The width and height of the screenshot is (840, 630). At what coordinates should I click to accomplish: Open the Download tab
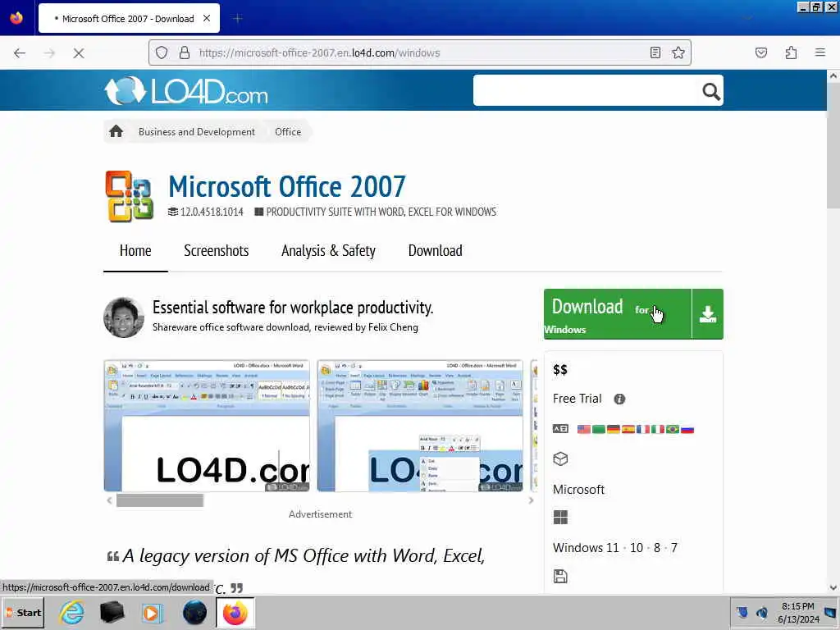tap(435, 251)
